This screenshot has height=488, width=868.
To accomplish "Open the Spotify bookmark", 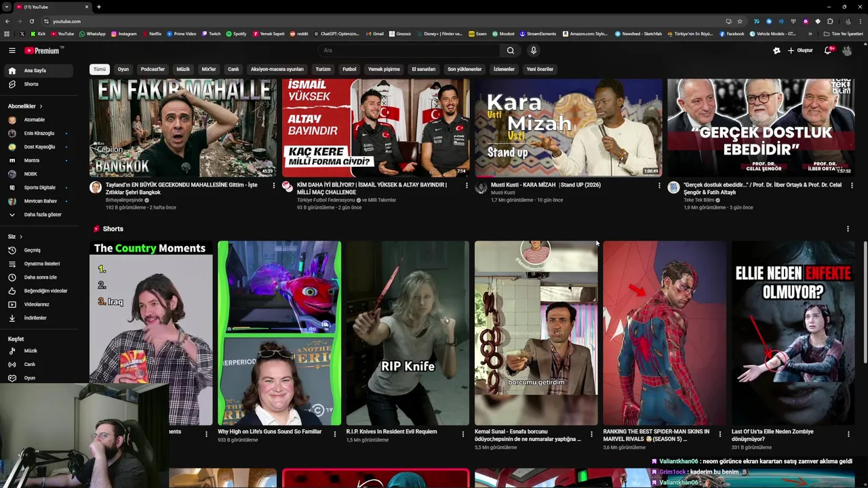I will [237, 34].
